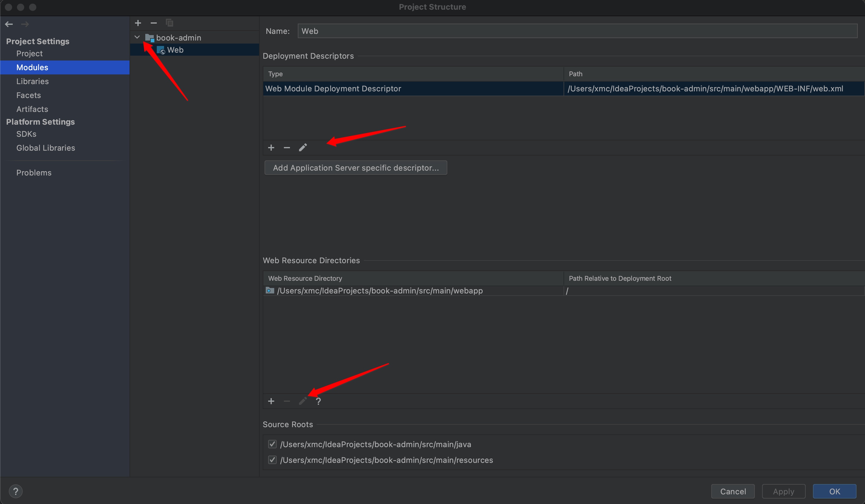Select the book-admin module node
This screenshot has width=865, height=504.
[x=178, y=38]
